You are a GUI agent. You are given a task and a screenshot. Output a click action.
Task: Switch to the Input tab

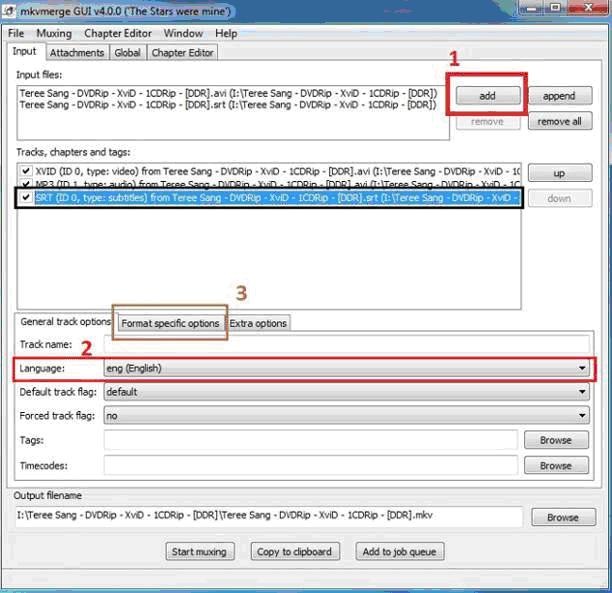[25, 52]
